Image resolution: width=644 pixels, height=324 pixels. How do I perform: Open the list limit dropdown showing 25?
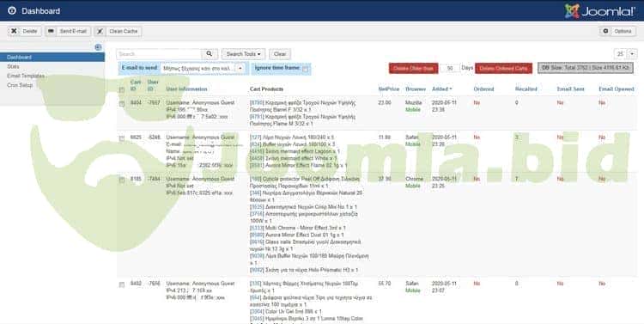pyautogui.click(x=625, y=54)
